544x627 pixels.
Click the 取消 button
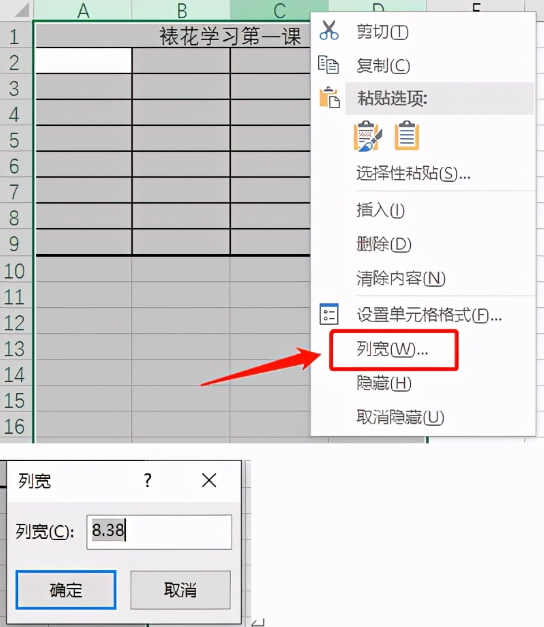tap(180, 590)
